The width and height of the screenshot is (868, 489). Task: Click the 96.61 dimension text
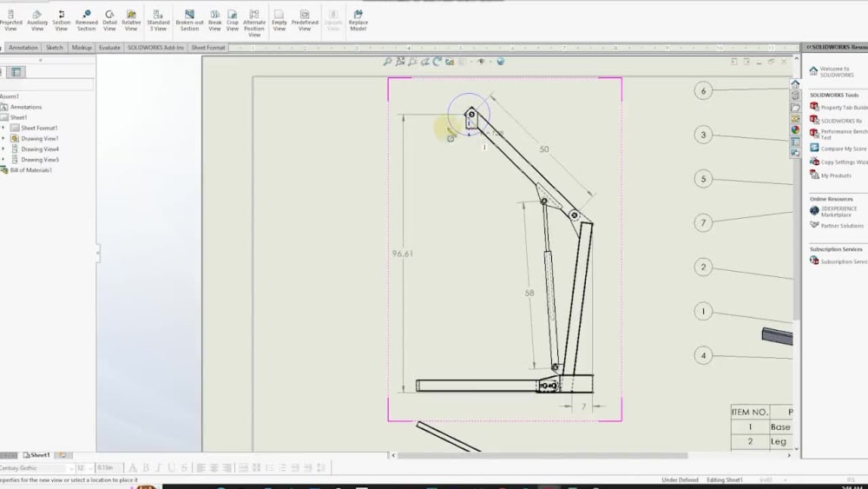coord(403,254)
